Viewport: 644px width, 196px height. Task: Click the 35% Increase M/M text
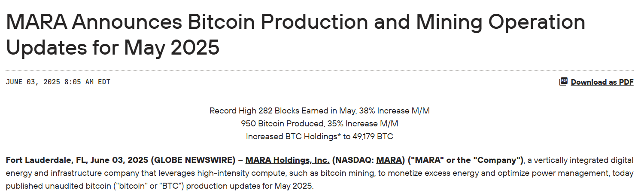[x=362, y=124]
